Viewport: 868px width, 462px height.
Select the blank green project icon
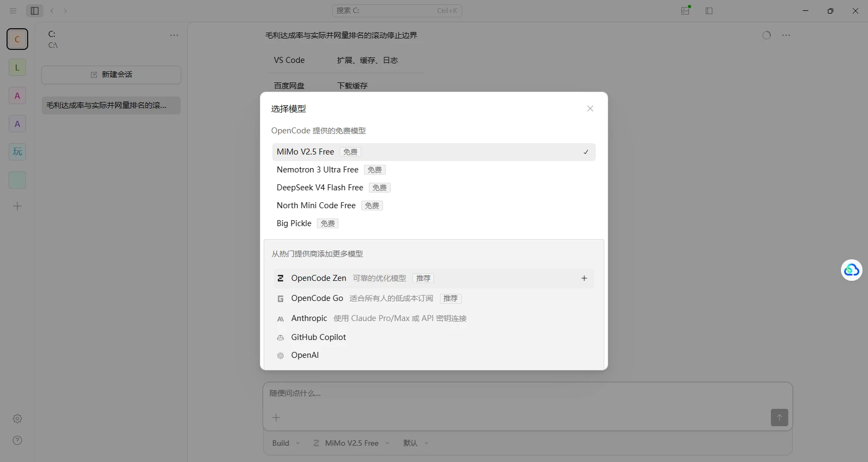[17, 180]
